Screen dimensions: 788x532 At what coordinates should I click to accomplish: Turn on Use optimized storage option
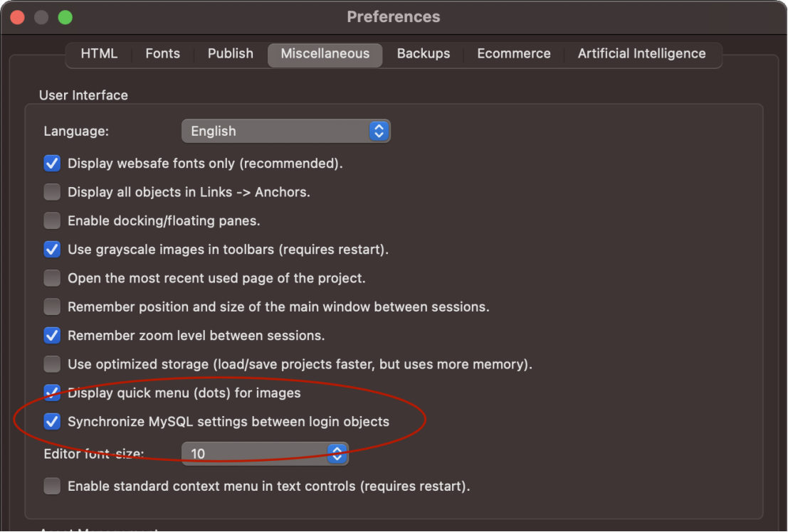click(52, 364)
